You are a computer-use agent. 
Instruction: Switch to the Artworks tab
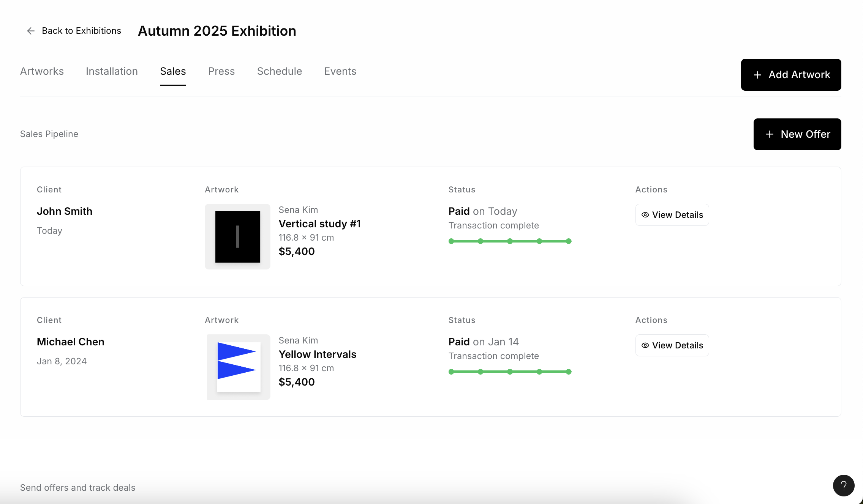tap(42, 71)
